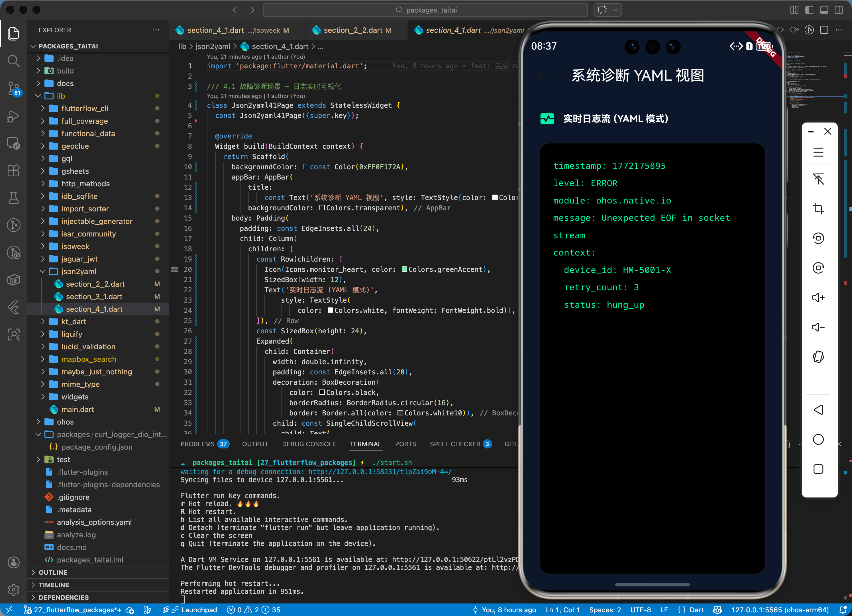852x616 pixels.
Task: Click the debug connection URL in terminal
Action: coord(380,472)
